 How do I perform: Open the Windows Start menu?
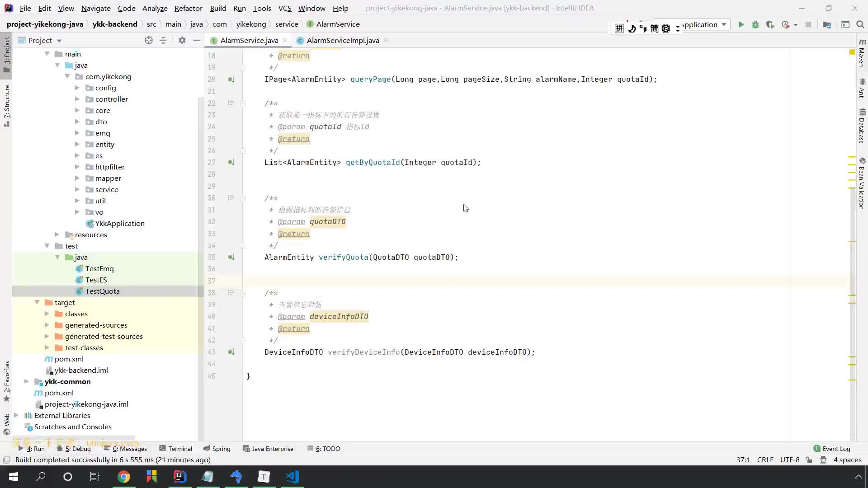tap(14, 477)
